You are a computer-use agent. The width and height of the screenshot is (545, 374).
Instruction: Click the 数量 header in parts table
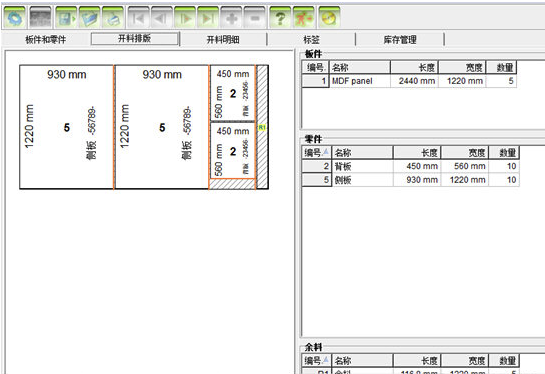504,152
